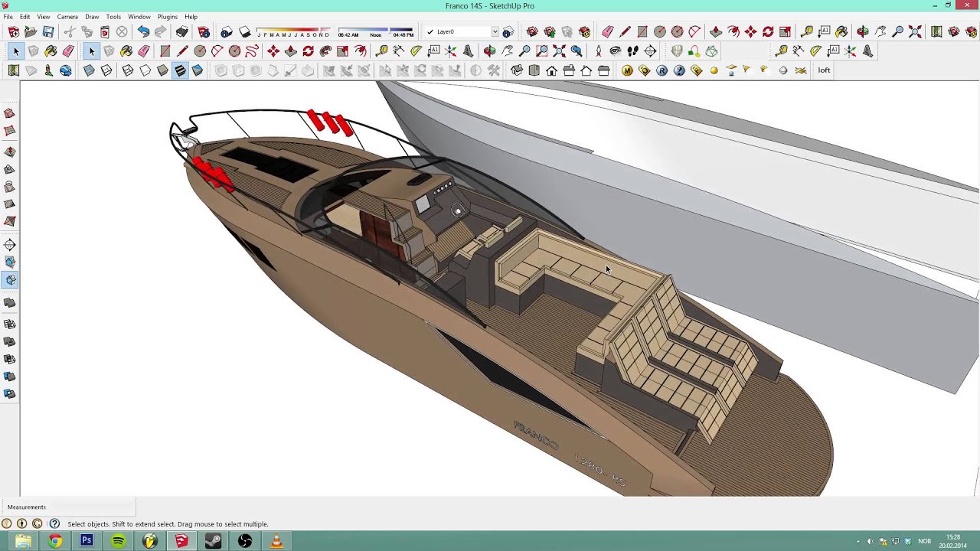Open the Window menu
The image size is (980, 551).
click(x=139, y=17)
